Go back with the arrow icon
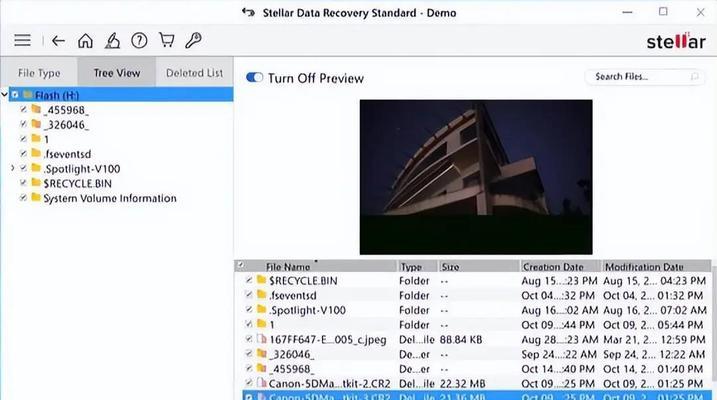This screenshot has width=717, height=400. click(58, 41)
